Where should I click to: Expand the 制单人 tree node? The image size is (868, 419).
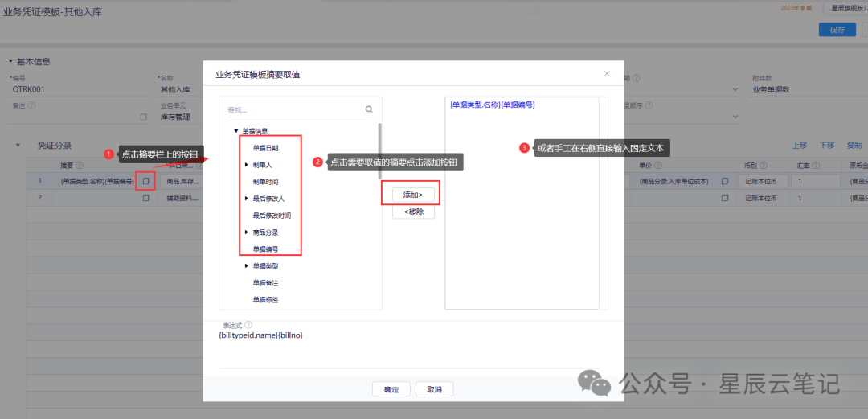[x=247, y=165]
